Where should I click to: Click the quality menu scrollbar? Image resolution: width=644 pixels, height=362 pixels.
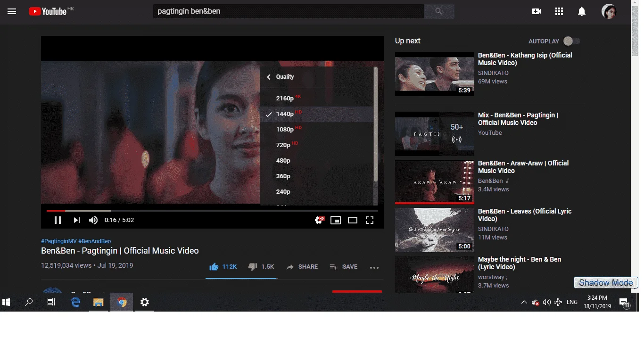click(x=376, y=125)
